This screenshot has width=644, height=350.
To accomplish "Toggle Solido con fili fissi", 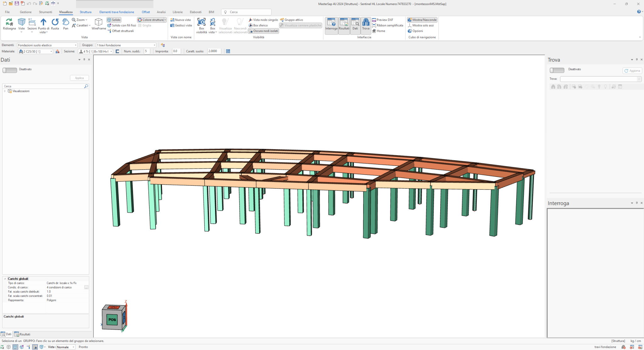I will click(x=121, y=25).
